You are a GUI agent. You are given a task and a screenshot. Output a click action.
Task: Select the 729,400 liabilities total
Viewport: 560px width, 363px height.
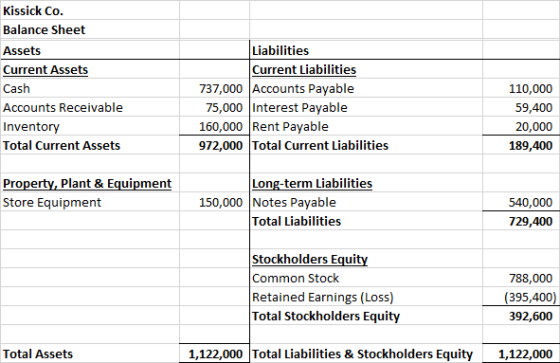point(531,222)
